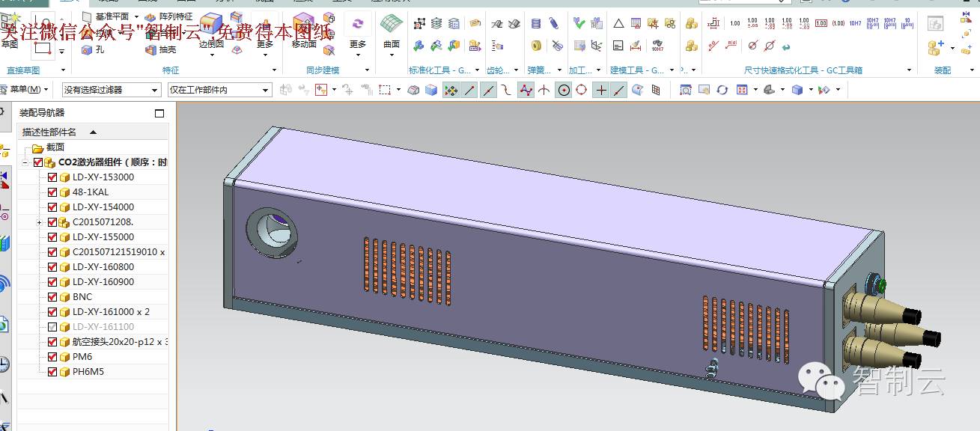Collapse the CO2激光器组件 tree node

(x=25, y=162)
